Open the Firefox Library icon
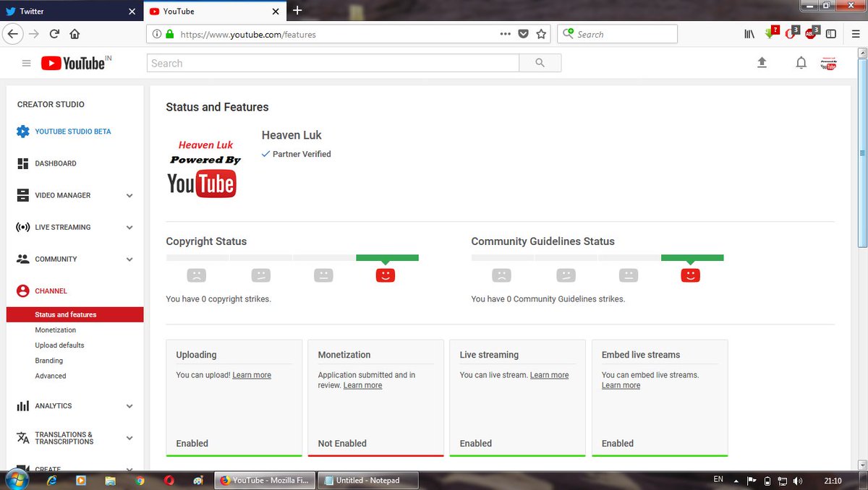Viewport: 868px width, 490px height. coord(749,34)
